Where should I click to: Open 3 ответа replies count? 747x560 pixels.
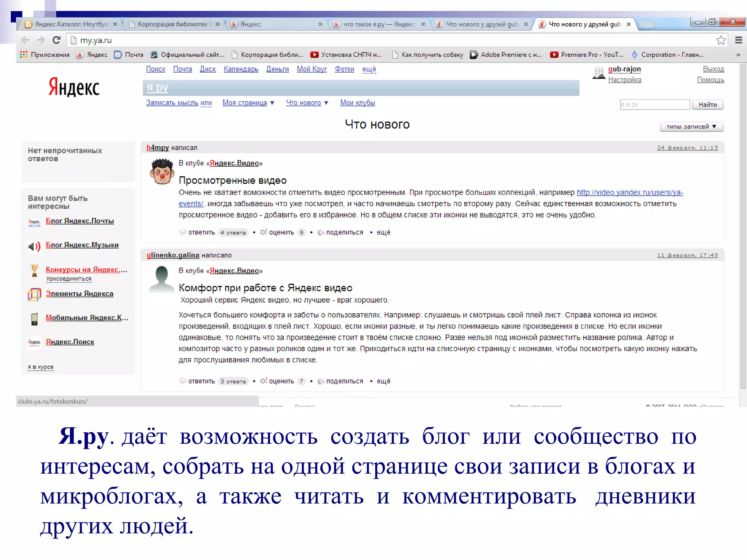click(x=233, y=381)
